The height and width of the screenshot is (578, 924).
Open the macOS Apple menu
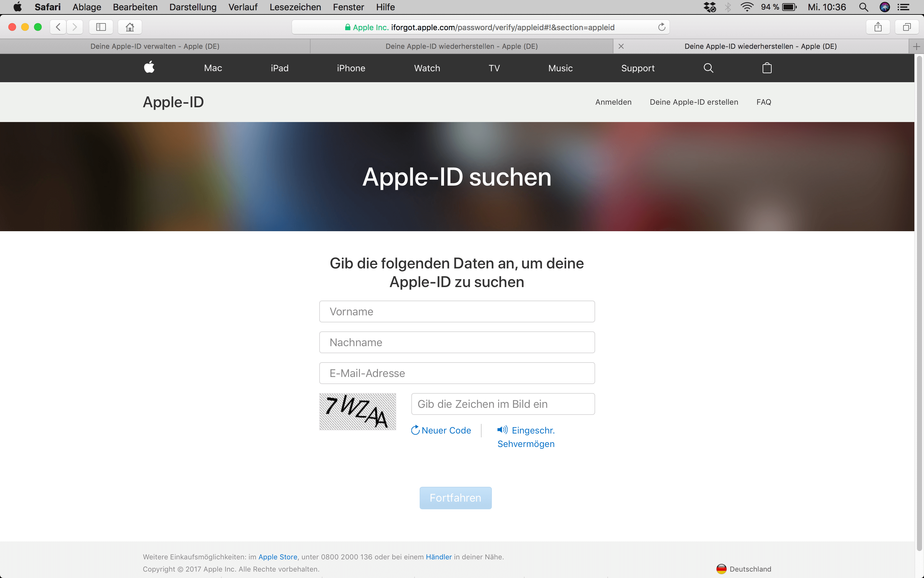(x=18, y=7)
